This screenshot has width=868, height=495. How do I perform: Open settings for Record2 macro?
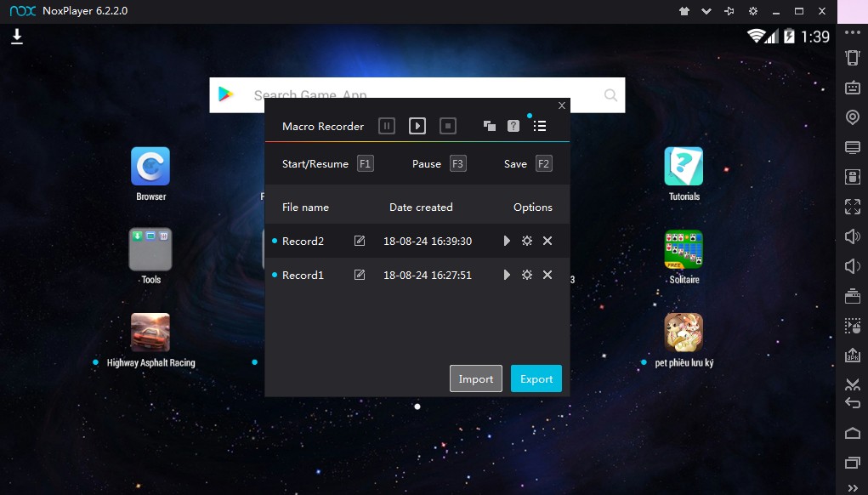pos(527,241)
